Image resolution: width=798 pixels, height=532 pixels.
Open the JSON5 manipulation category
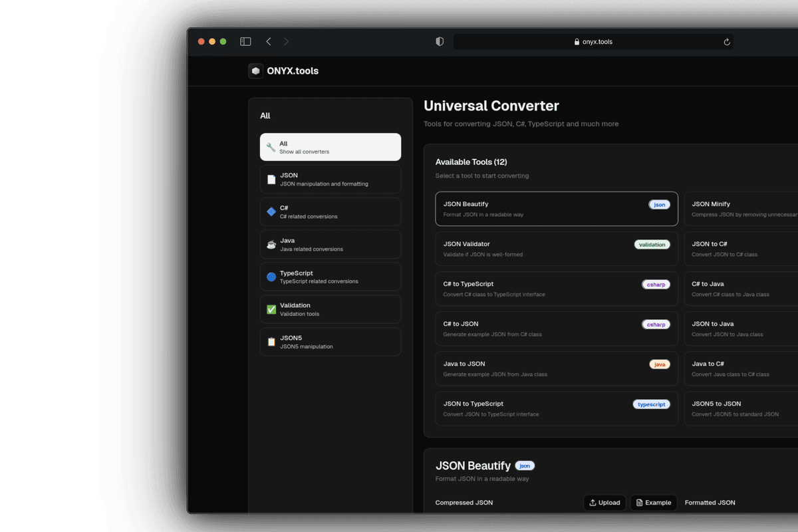pyautogui.click(x=331, y=342)
